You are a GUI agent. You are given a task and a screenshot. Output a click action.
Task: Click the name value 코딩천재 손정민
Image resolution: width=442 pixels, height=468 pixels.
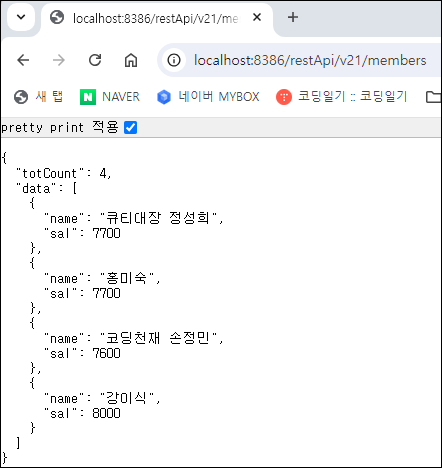[x=159, y=338]
